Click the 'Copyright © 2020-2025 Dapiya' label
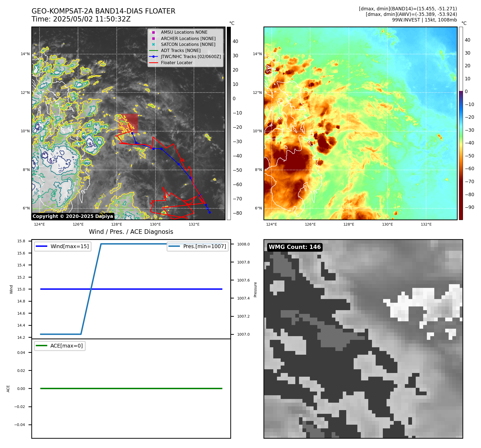 (73, 216)
